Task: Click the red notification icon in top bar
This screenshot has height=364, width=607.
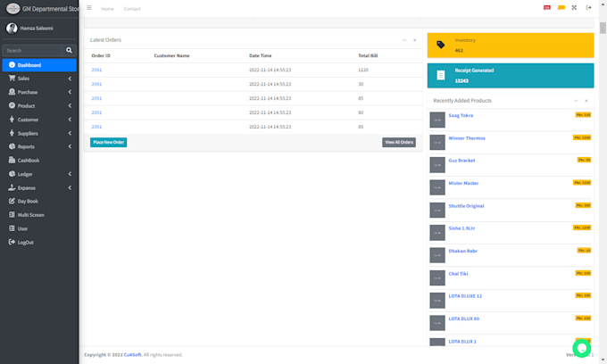Action: coord(546,8)
